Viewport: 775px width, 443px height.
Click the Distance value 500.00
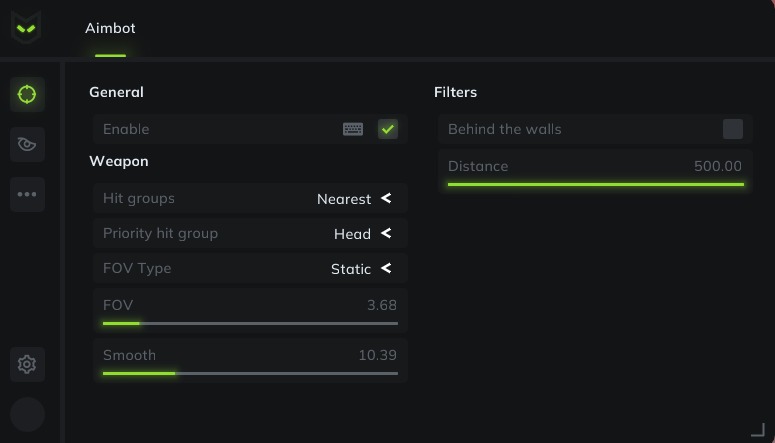tap(717, 166)
